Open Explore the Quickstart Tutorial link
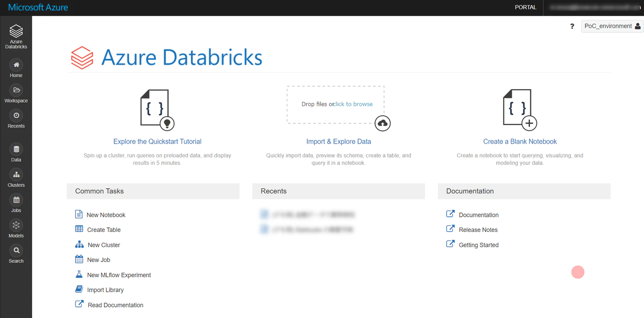The width and height of the screenshot is (644, 318). [157, 142]
